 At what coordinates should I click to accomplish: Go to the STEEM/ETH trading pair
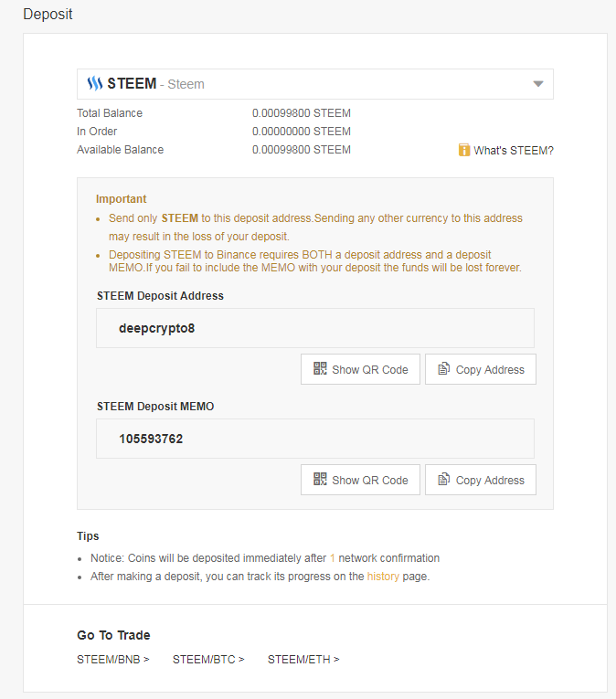coord(303,659)
